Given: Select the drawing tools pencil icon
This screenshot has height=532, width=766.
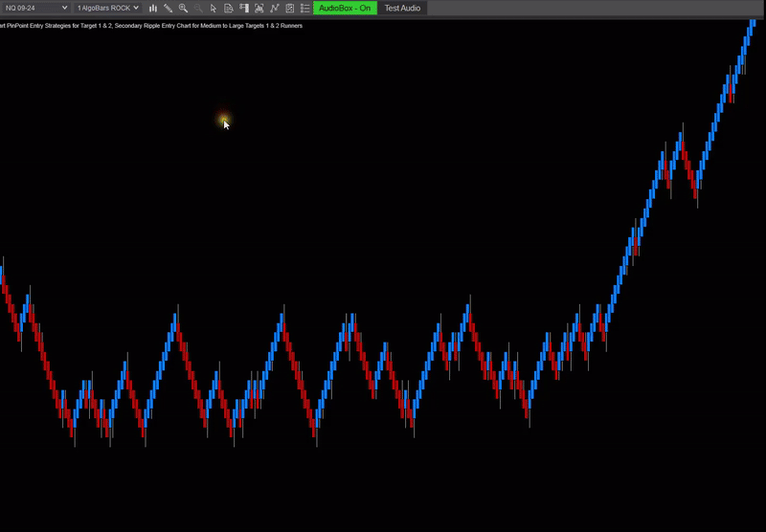Looking at the screenshot, I should pos(168,8).
